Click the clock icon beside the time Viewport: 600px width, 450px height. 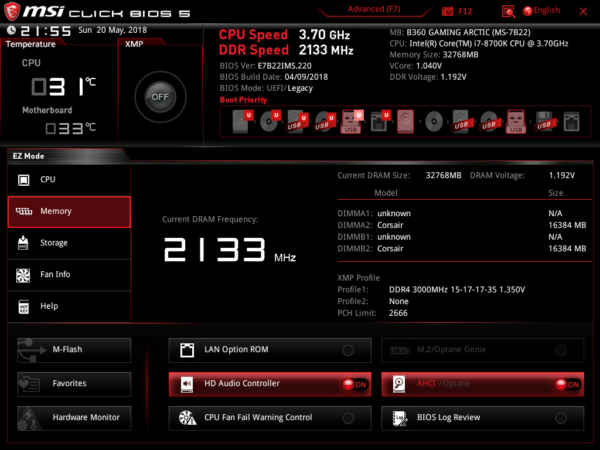click(11, 30)
